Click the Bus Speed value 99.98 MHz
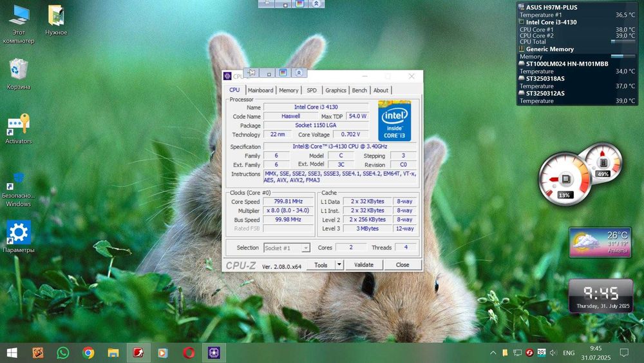Screen dimensions: 644x363 289,219
